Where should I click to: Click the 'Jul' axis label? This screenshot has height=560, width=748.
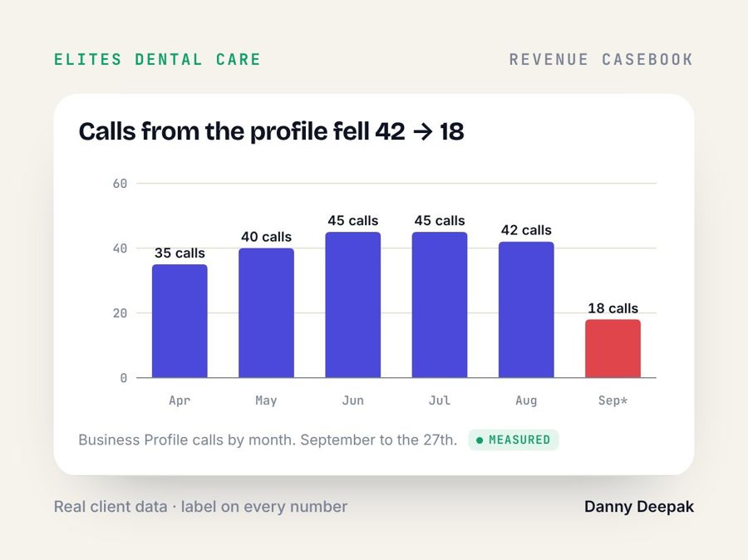(x=440, y=400)
